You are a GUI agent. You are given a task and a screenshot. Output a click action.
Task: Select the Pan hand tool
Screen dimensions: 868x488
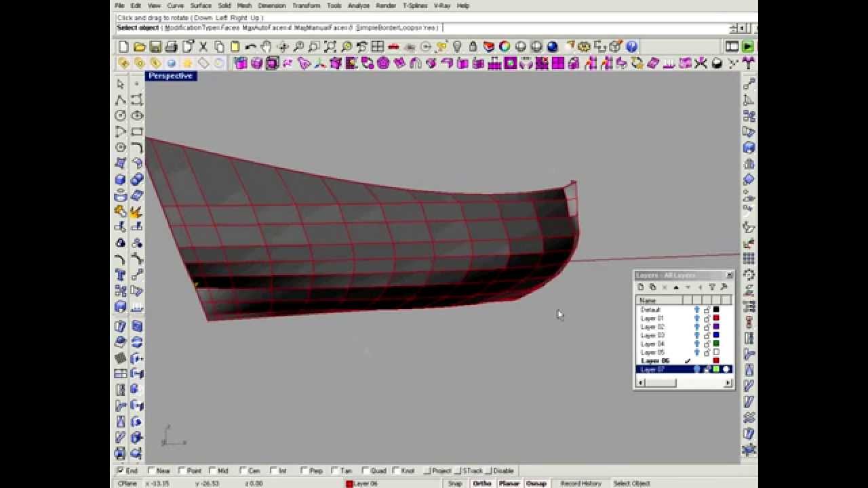(267, 47)
